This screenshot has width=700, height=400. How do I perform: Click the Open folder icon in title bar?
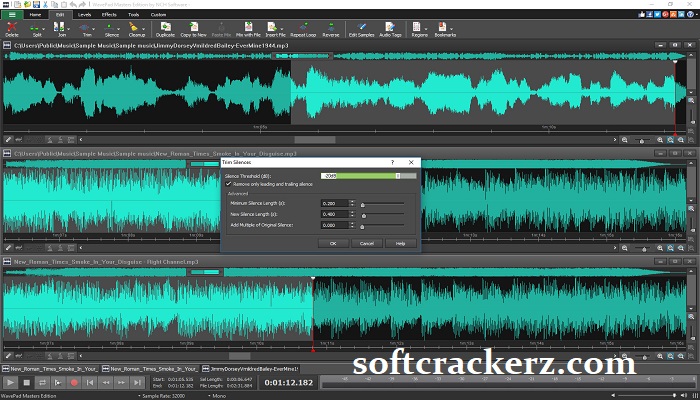point(28,4)
